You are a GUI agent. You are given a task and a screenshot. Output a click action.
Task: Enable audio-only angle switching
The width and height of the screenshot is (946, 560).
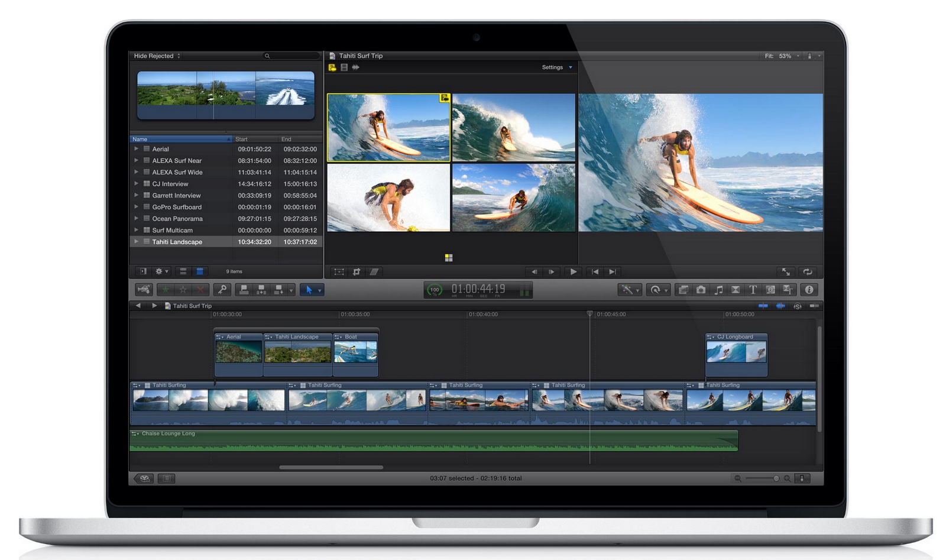(x=355, y=67)
